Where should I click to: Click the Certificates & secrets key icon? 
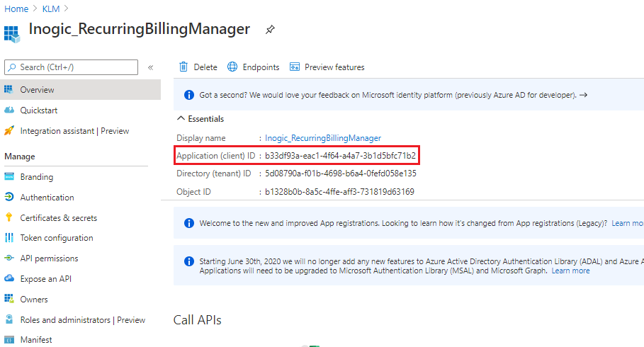[9, 217]
